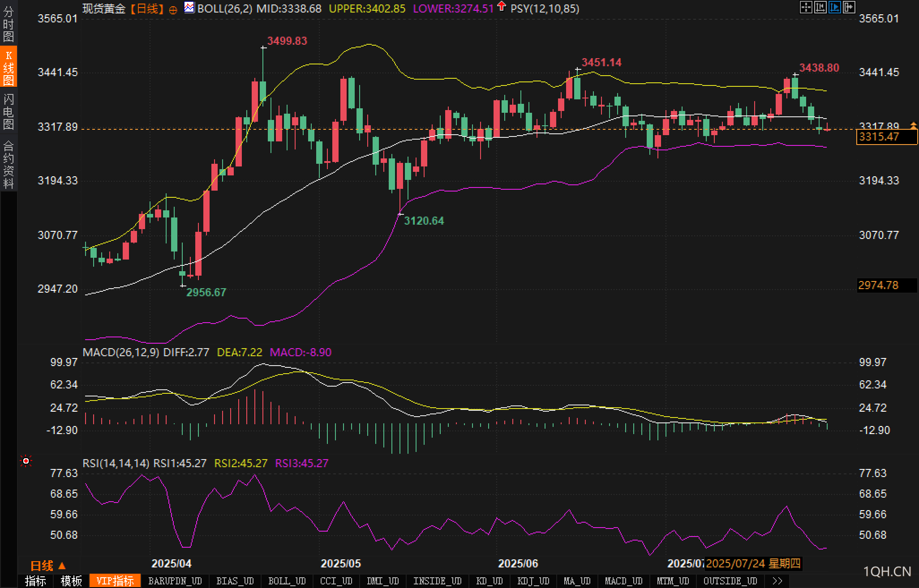919x588 pixels.
Task: Expand more indicators with >> arrow
Action: tap(777, 581)
